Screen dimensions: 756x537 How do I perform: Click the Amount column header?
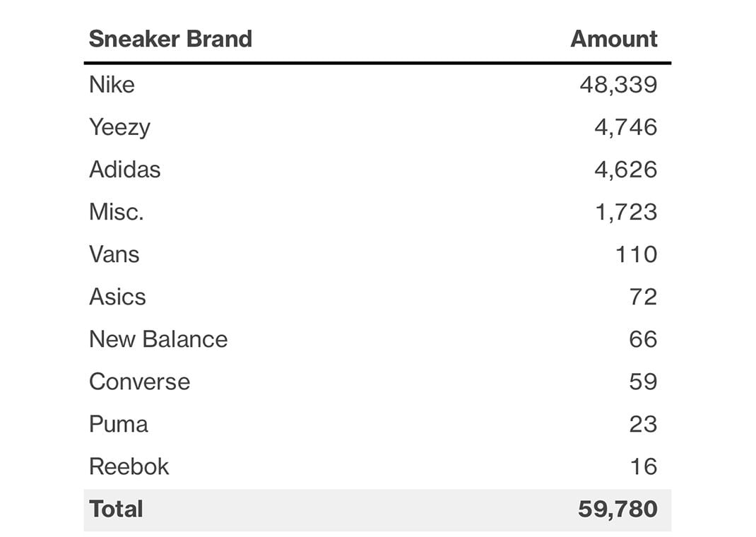(613, 39)
